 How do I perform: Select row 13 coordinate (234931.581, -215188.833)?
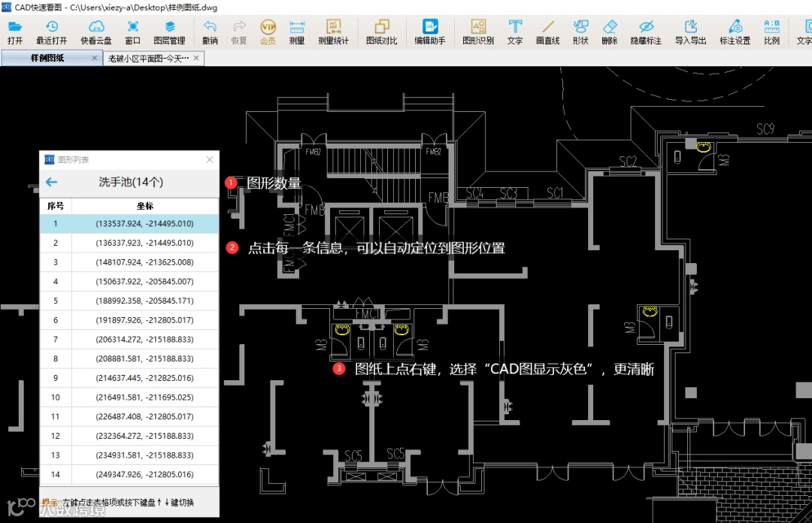(x=144, y=455)
